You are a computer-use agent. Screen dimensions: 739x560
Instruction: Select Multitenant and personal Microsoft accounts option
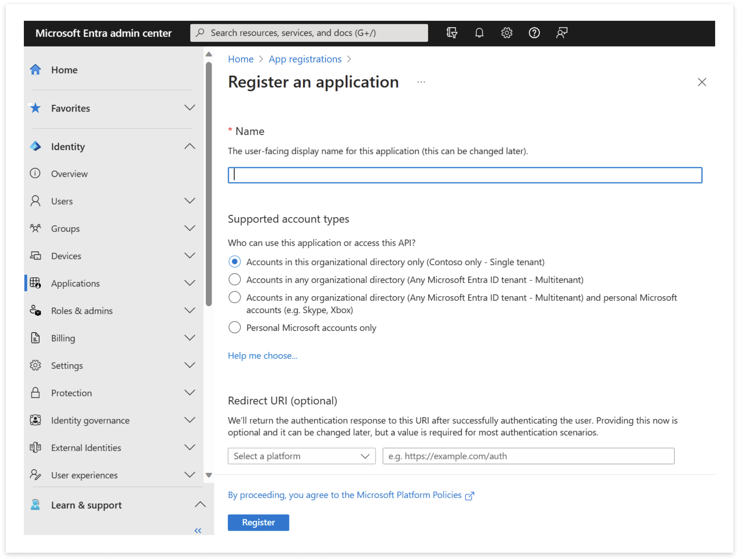click(x=234, y=297)
